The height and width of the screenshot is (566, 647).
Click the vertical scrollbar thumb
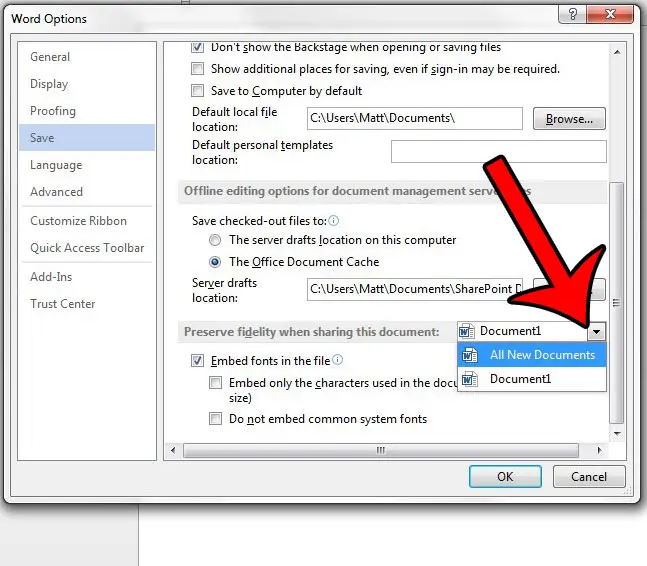coord(617,303)
